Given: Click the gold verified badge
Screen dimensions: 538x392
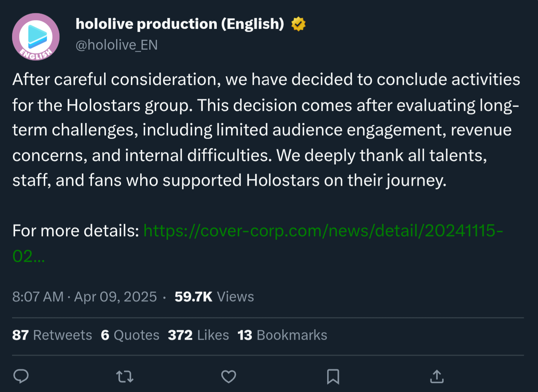Looking at the screenshot, I should click(x=298, y=24).
